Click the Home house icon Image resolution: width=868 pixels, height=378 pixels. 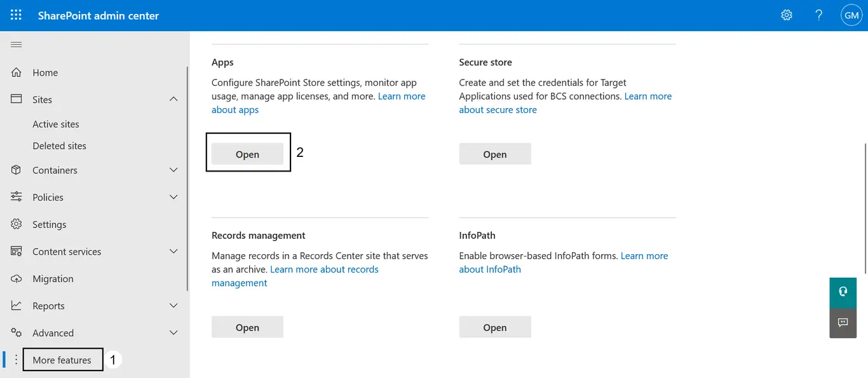pos(17,72)
